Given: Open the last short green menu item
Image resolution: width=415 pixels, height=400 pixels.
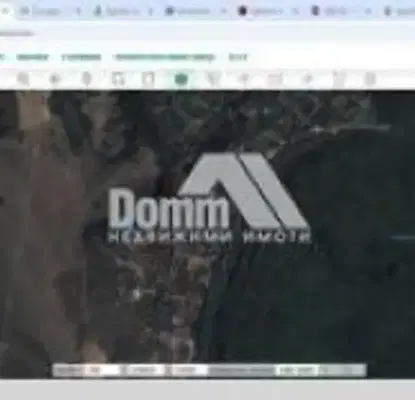Looking at the screenshot, I should pyautogui.click(x=238, y=57).
